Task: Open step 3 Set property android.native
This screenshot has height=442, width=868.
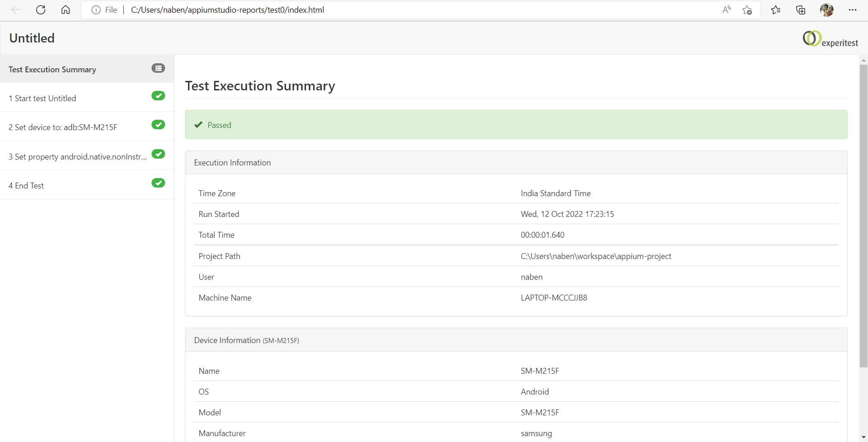Action: [x=77, y=157]
